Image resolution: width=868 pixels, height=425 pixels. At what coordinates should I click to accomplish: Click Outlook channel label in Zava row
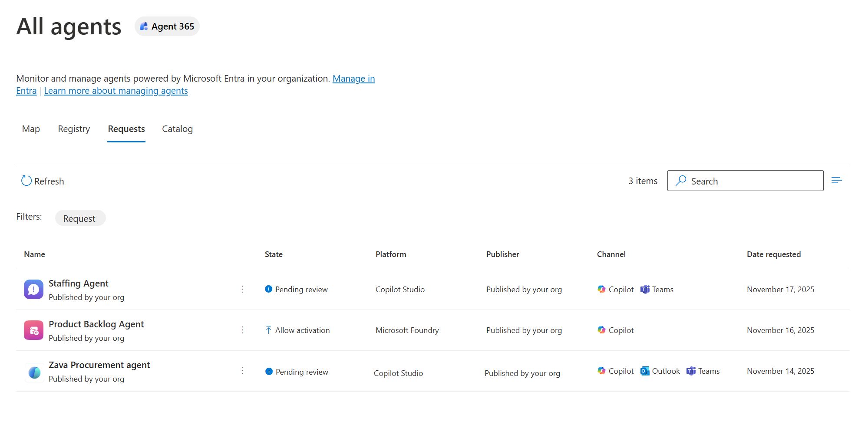(x=666, y=371)
